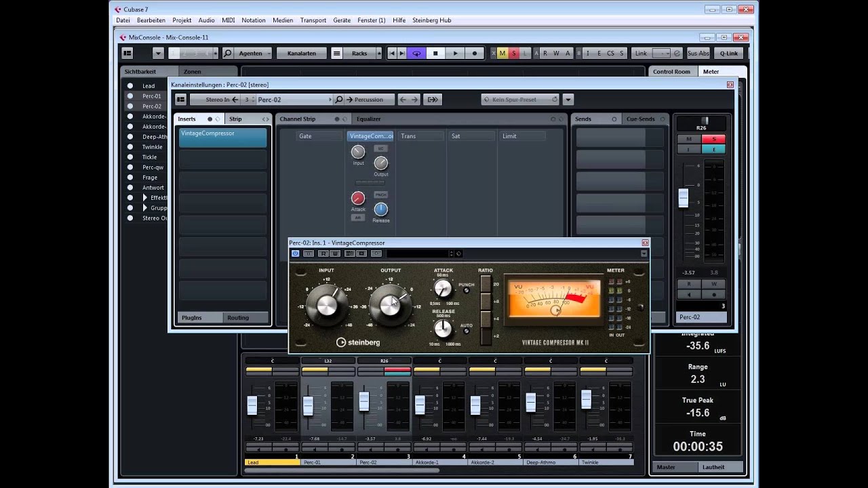This screenshot has width=868, height=488.
Task: Open the function menu arrow next to Kein Spur-Preset
Action: point(568,100)
